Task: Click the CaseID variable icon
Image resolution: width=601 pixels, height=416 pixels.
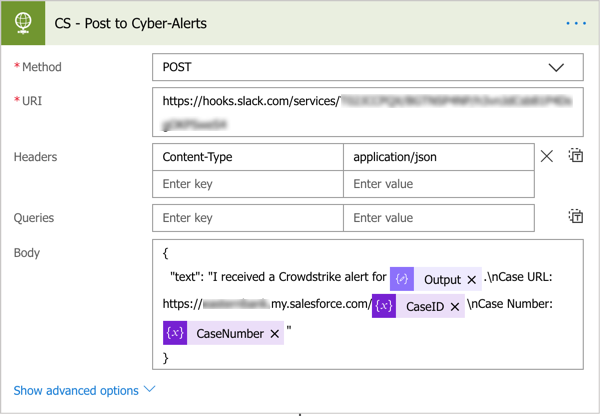Action: click(x=384, y=306)
